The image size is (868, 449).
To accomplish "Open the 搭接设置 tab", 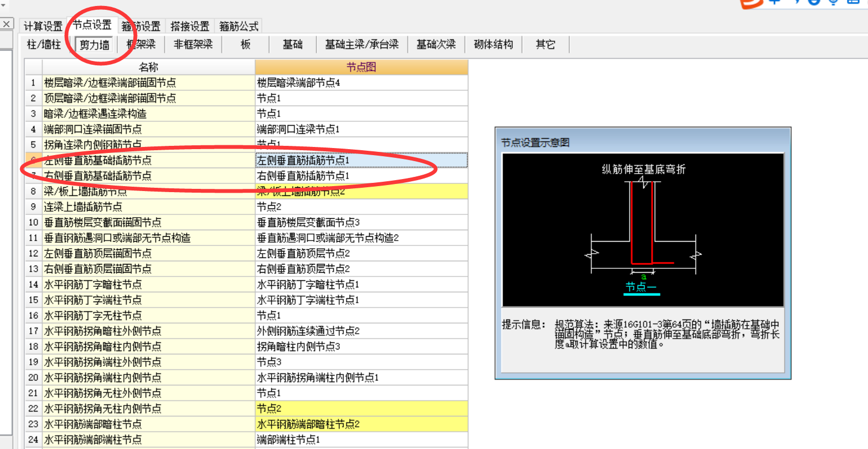I will tap(190, 26).
